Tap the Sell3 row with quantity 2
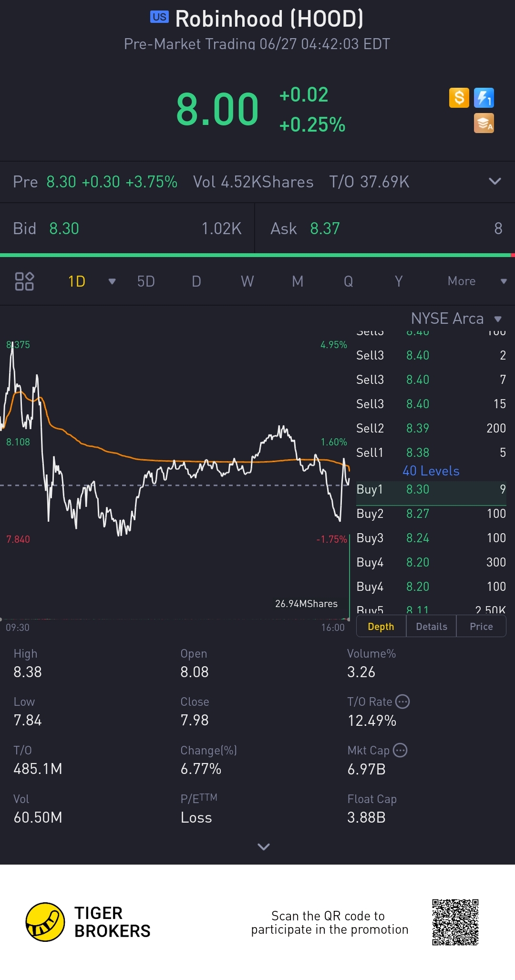Image resolution: width=515 pixels, height=980 pixels. coord(431,355)
